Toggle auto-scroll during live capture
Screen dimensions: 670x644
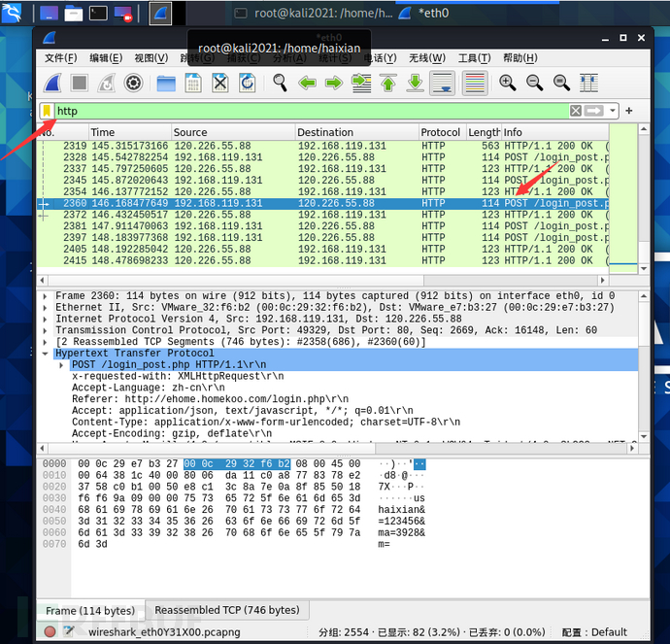[442, 83]
